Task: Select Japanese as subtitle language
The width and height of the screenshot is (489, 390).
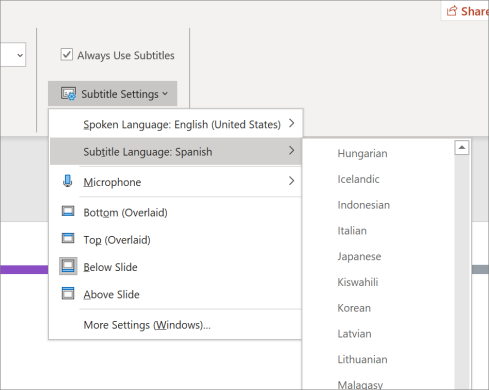Action: coord(378,256)
